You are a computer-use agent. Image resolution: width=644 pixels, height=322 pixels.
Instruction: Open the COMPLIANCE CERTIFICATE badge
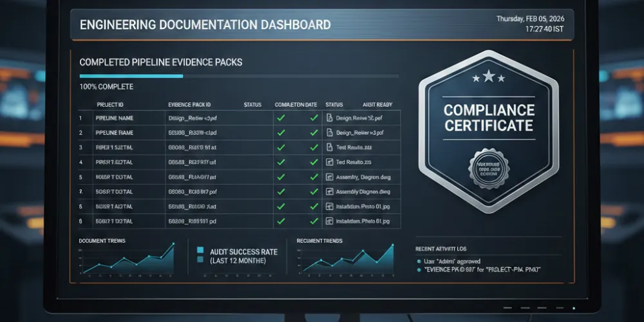[x=489, y=131]
